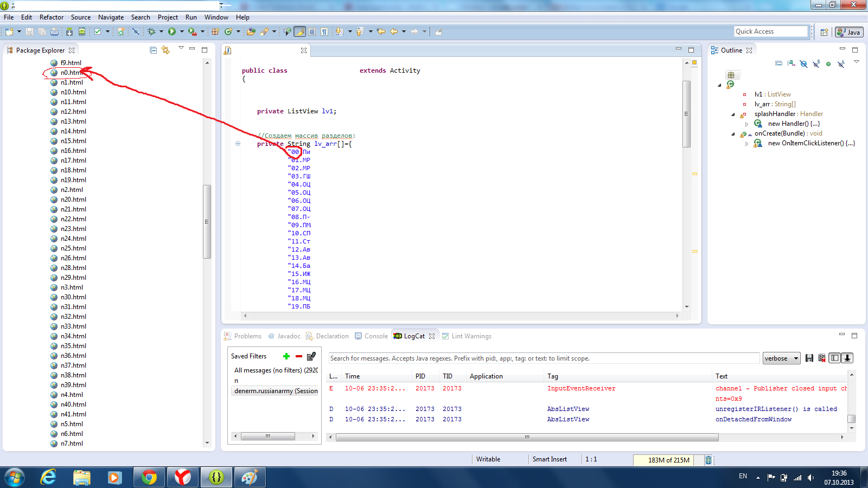The height and width of the screenshot is (488, 868).
Task: Expand new OnItemClickListener() node in Outline
Action: 747,144
